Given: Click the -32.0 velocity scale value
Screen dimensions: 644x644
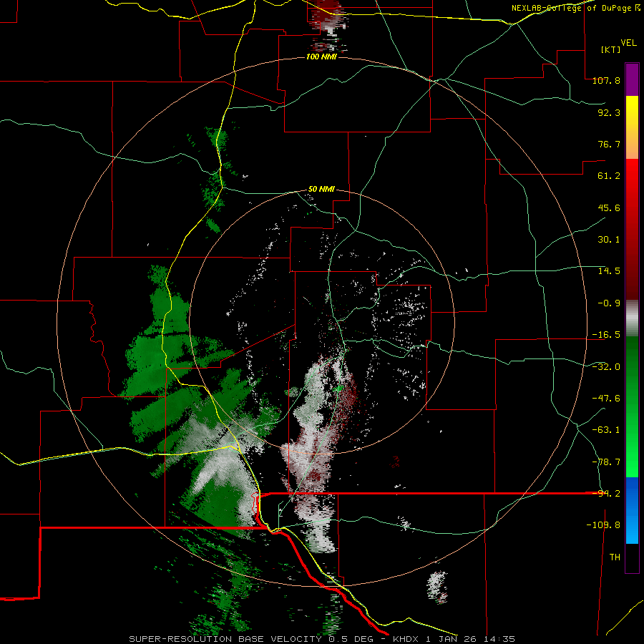Looking at the screenshot, I should tap(606, 366).
